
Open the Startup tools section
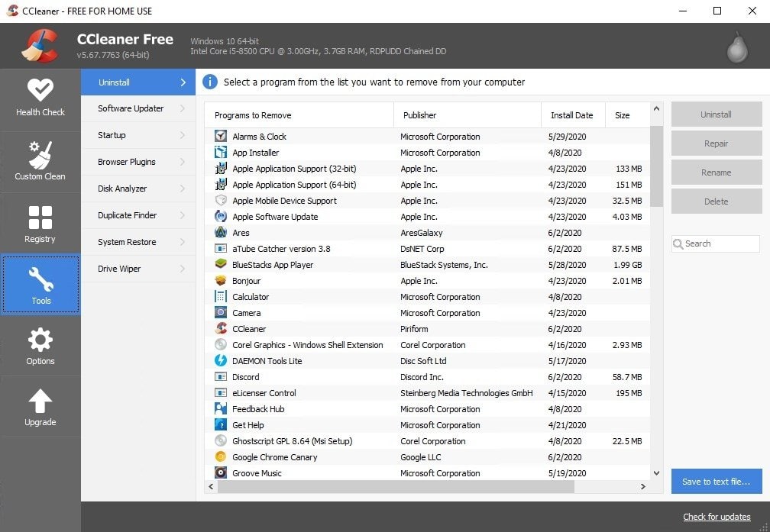coord(112,135)
